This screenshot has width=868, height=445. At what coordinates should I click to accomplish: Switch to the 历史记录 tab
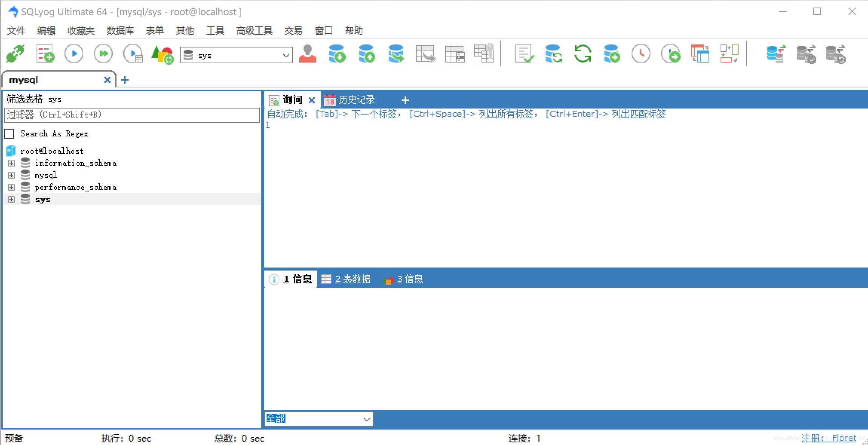click(x=350, y=100)
